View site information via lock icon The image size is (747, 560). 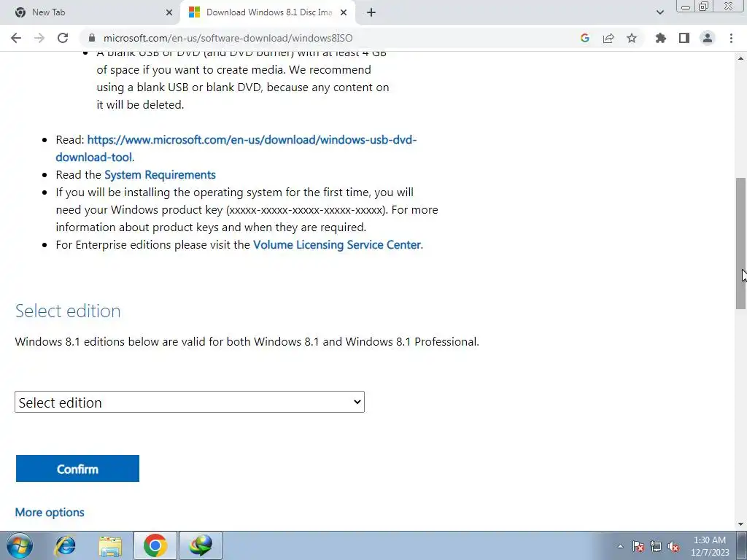pos(92,38)
